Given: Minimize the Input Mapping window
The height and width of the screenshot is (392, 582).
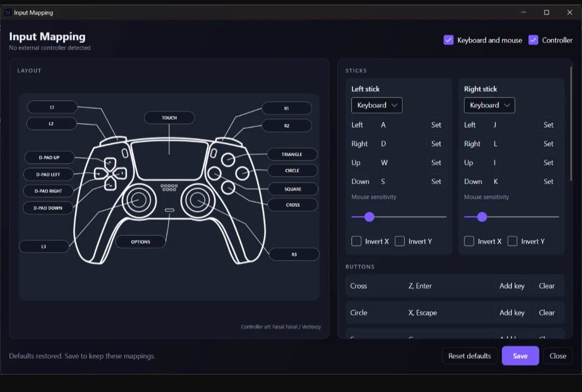Looking at the screenshot, I should coord(523,12).
